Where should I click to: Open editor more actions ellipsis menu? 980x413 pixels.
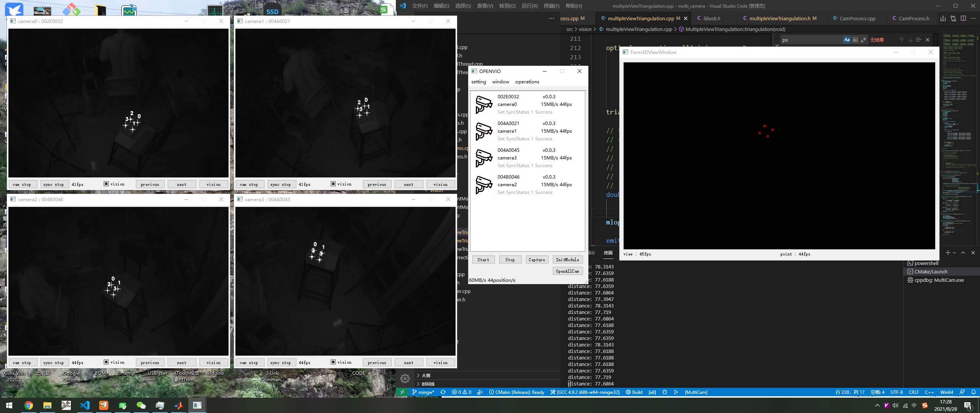973,18
